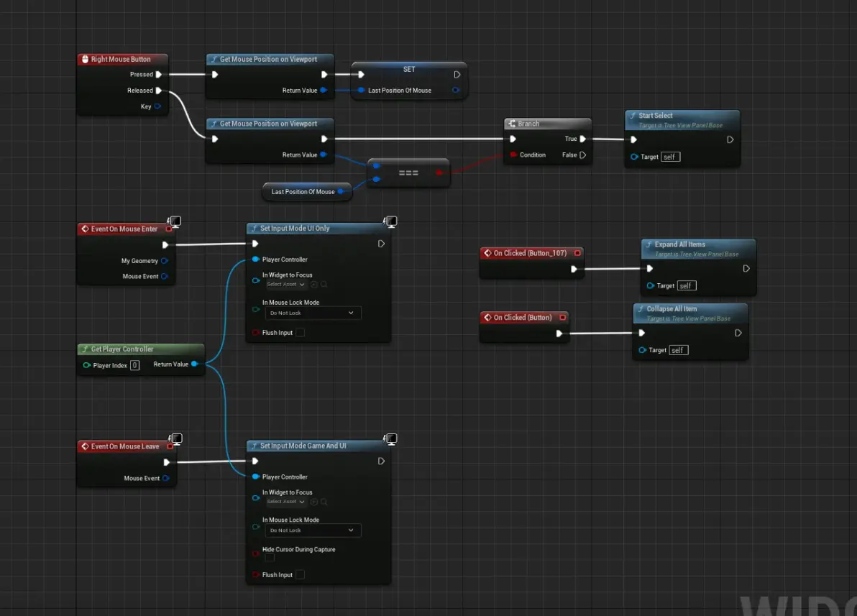The height and width of the screenshot is (616, 857).
Task: Click the My Geometry pin on Event On Mouse Enter
Action: [164, 261]
